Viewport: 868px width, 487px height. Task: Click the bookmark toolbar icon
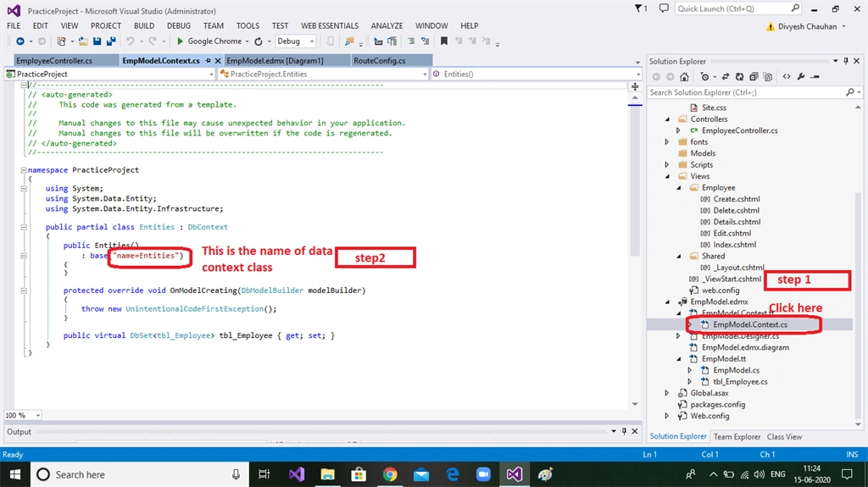[443, 41]
